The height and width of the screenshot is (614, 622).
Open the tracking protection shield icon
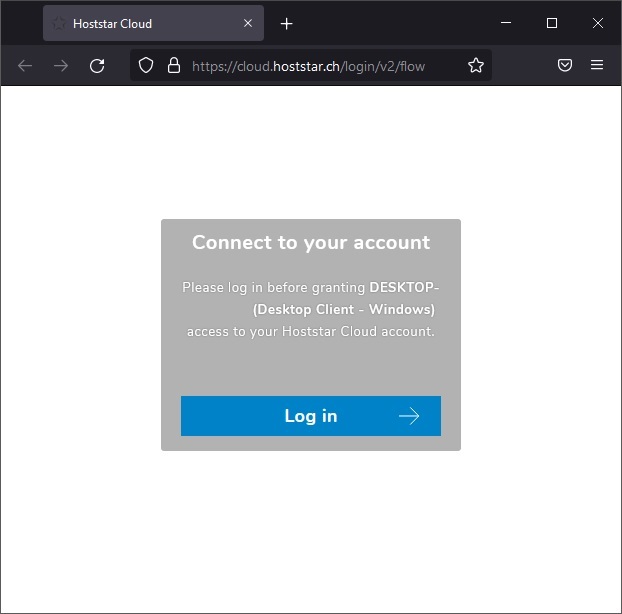pos(146,65)
